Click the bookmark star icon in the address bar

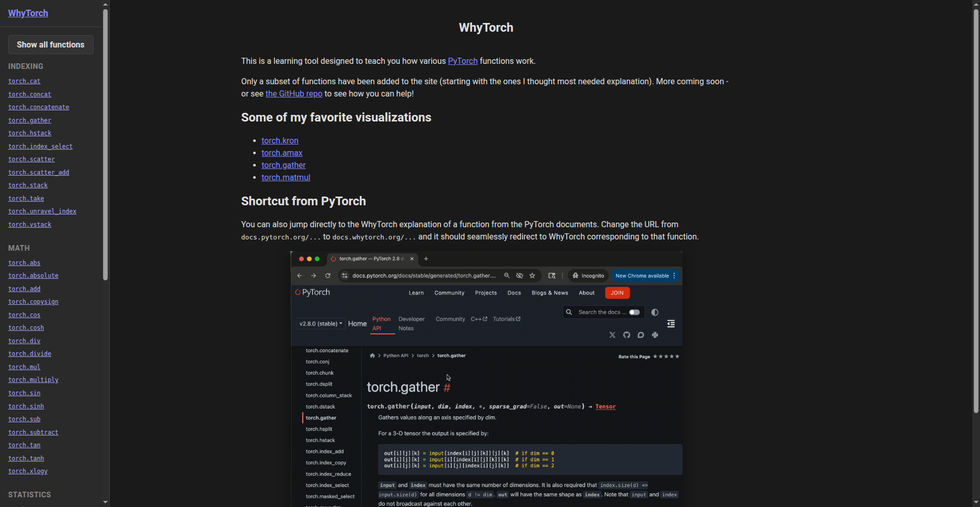click(532, 276)
